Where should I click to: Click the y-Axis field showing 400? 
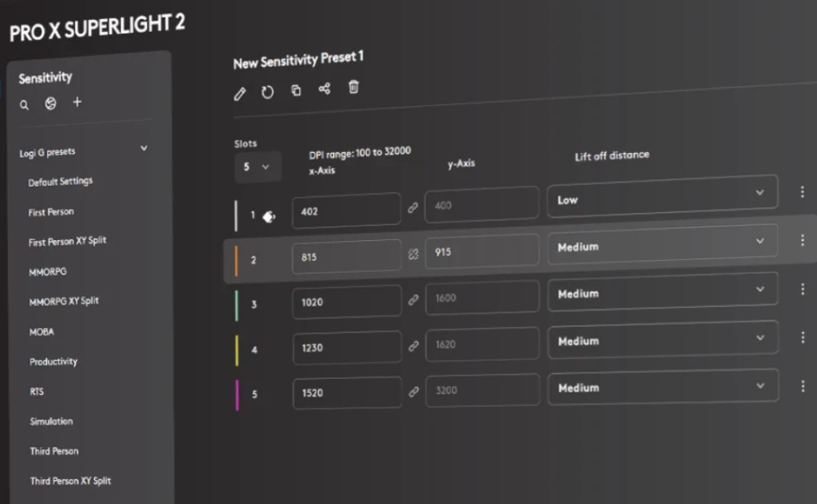click(481, 205)
